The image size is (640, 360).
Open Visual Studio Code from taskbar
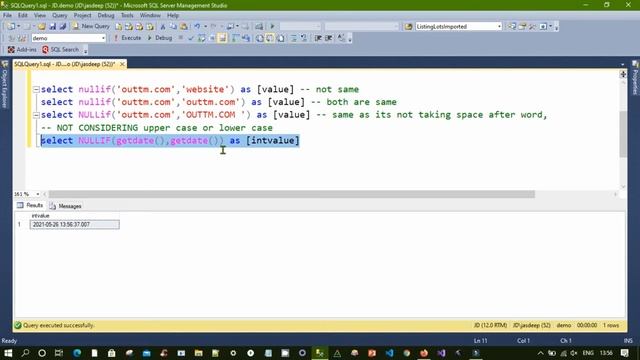[389, 353]
